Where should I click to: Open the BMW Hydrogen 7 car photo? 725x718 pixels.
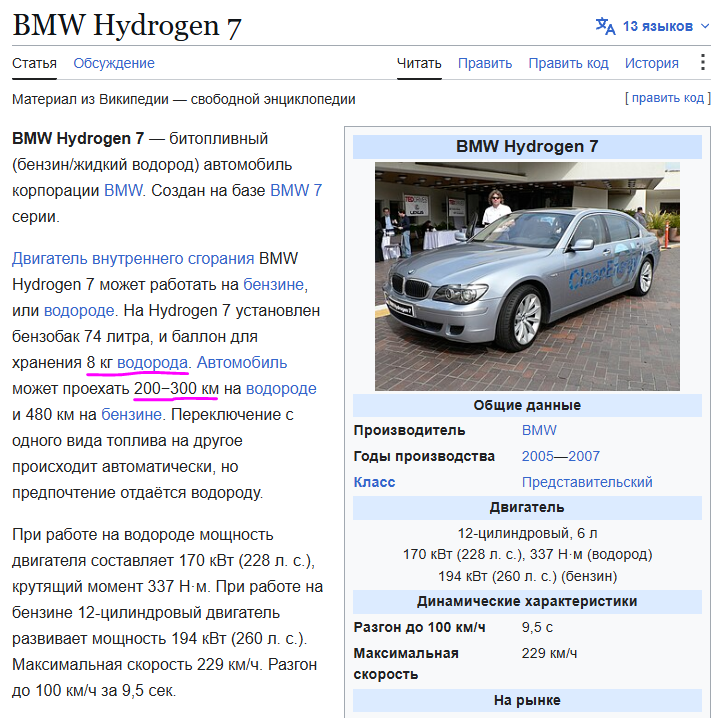pos(527,276)
